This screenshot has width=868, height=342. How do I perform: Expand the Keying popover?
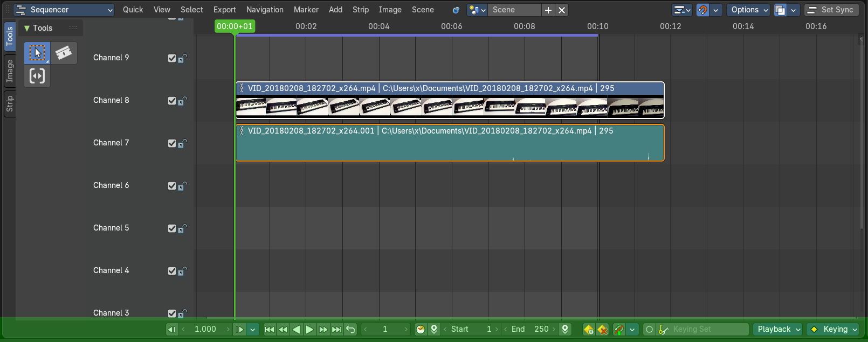coord(833,329)
